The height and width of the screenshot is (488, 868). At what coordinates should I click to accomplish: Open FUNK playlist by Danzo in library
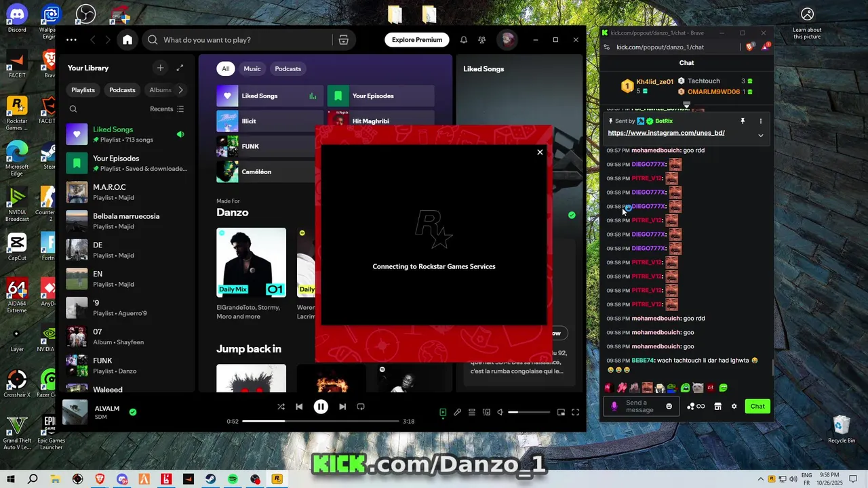point(127,366)
